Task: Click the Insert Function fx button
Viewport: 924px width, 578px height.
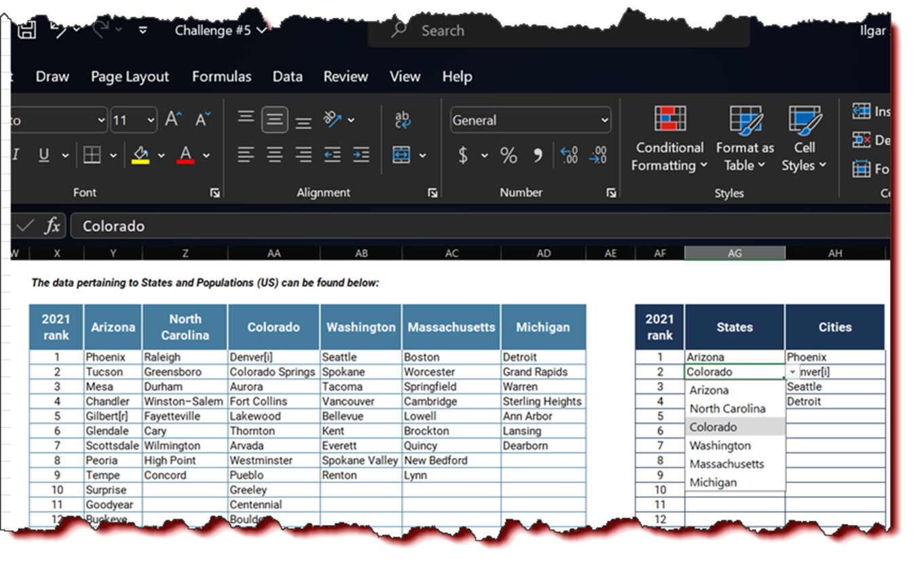Action: [52, 225]
